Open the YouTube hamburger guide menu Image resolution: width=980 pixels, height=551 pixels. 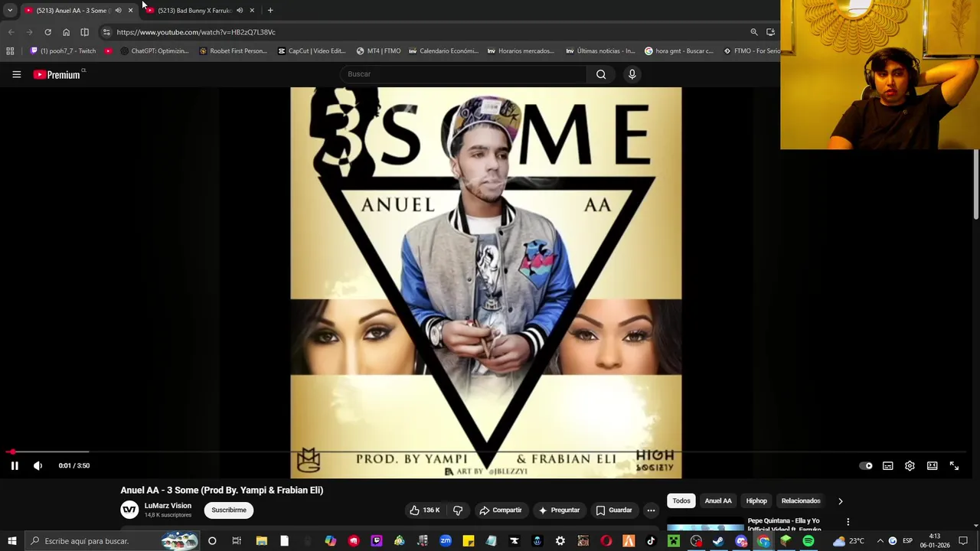16,74
